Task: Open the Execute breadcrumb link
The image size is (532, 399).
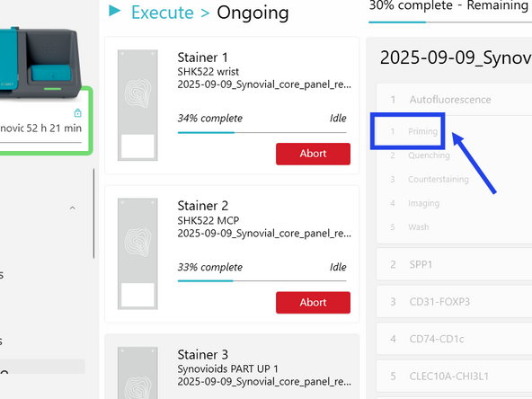Action: [162, 13]
